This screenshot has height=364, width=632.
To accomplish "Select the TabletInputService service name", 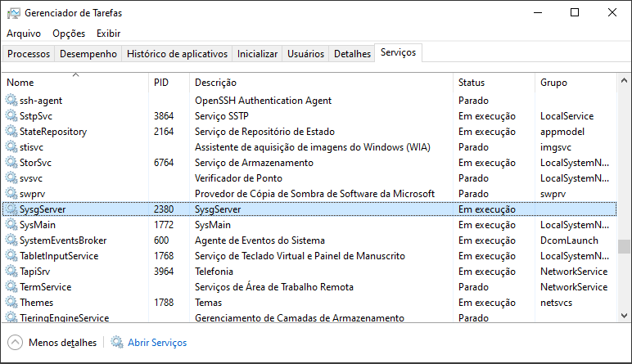I will click(59, 256).
